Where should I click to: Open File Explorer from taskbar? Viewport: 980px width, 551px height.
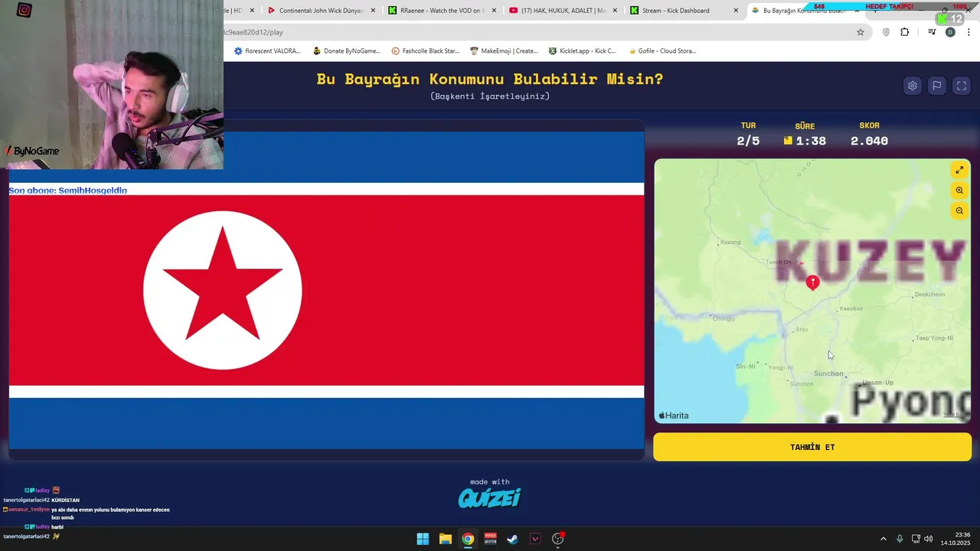coord(445,539)
